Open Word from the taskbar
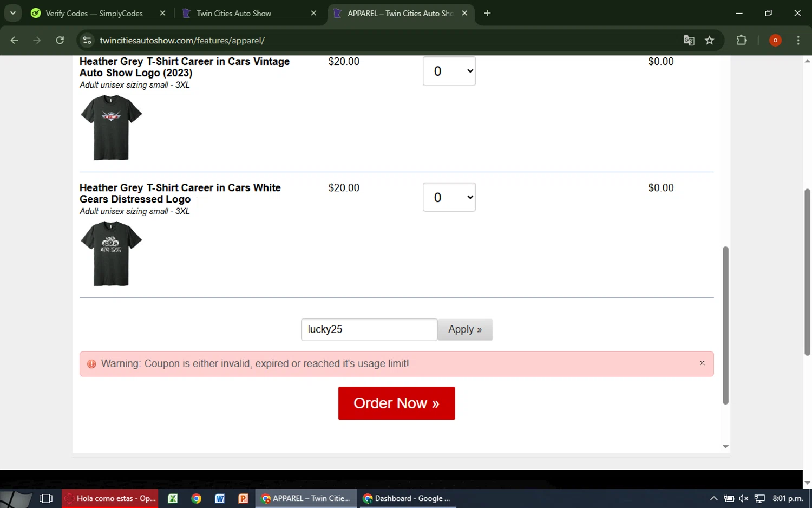 pos(220,498)
